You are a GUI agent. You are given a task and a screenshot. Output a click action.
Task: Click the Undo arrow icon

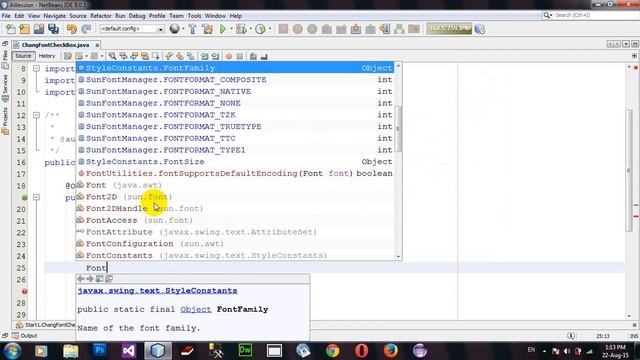pyautogui.click(x=72, y=29)
